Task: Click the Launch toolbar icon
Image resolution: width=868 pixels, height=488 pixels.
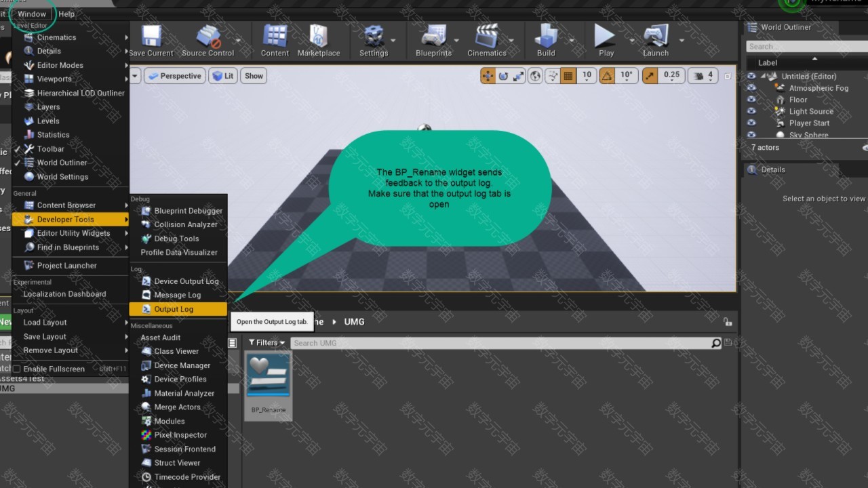Action: pyautogui.click(x=655, y=40)
